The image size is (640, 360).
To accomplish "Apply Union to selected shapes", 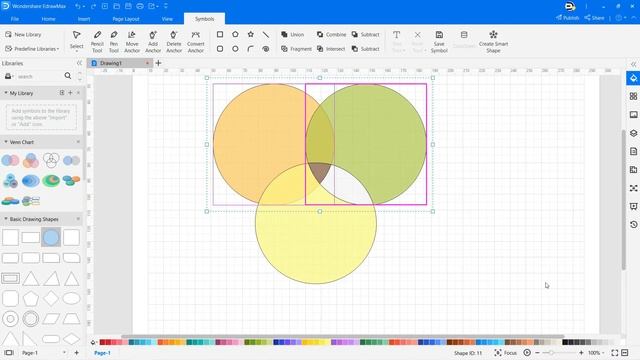I will point(293,35).
